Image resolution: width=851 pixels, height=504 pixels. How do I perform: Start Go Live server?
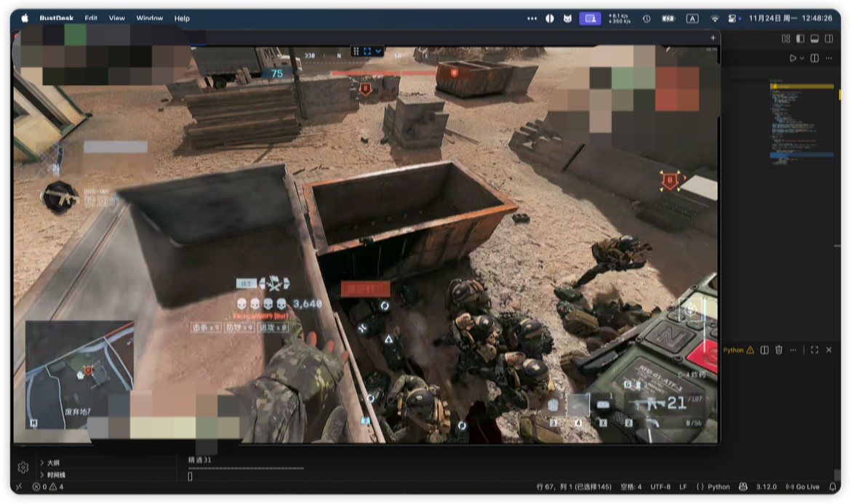click(803, 487)
